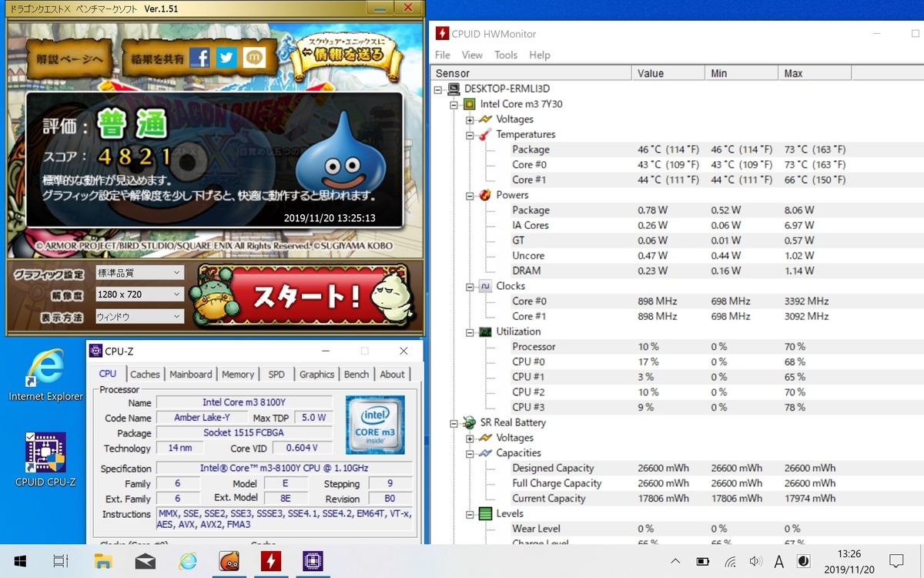Viewport: 924px width, 578px height.
Task: Open the Action Center notifications icon
Action: point(896,561)
